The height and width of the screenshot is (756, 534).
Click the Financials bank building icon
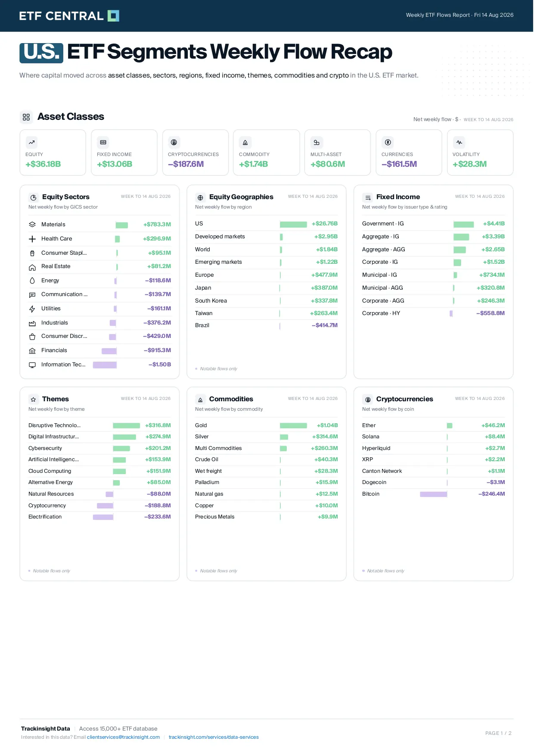coord(32,351)
